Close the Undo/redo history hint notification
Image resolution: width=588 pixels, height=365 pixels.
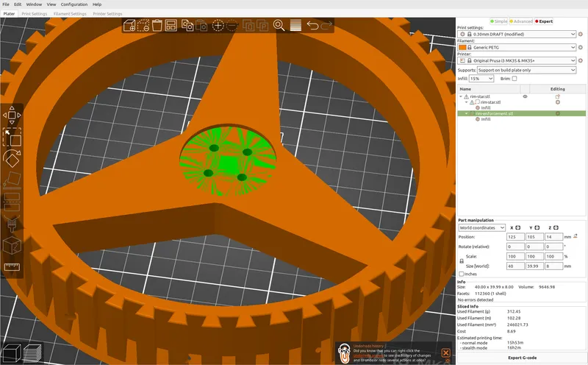tap(445, 352)
